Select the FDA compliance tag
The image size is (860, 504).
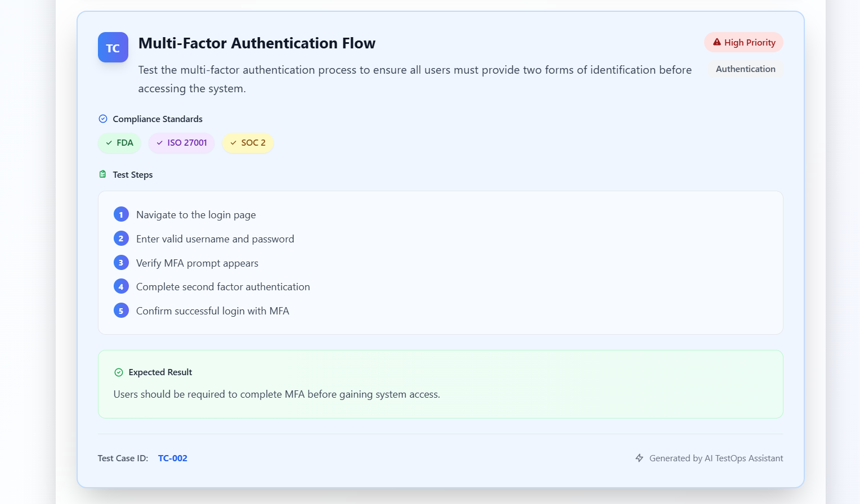(119, 143)
